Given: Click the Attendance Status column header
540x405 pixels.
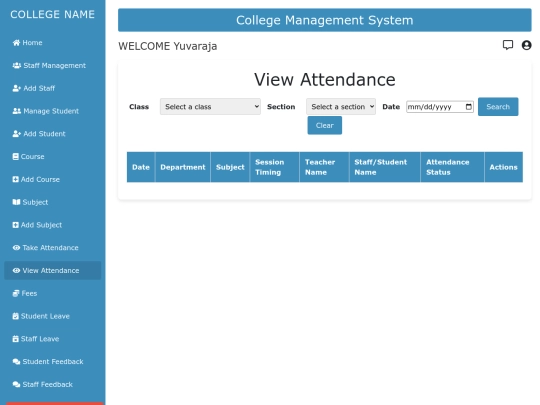Looking at the screenshot, I should point(453,167).
